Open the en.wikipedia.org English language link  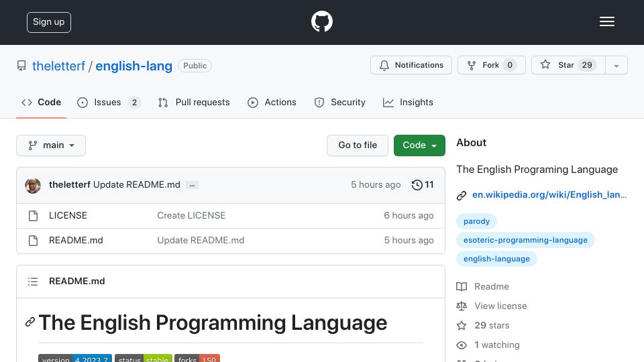(x=549, y=194)
